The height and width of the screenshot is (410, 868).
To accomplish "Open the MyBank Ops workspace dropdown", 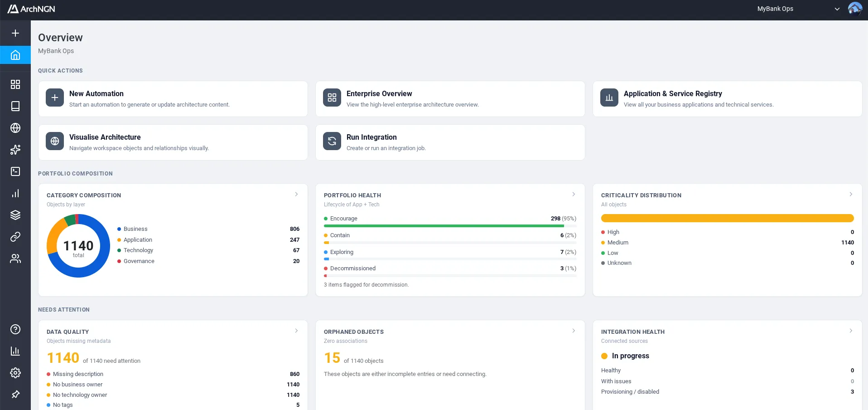I will [799, 9].
